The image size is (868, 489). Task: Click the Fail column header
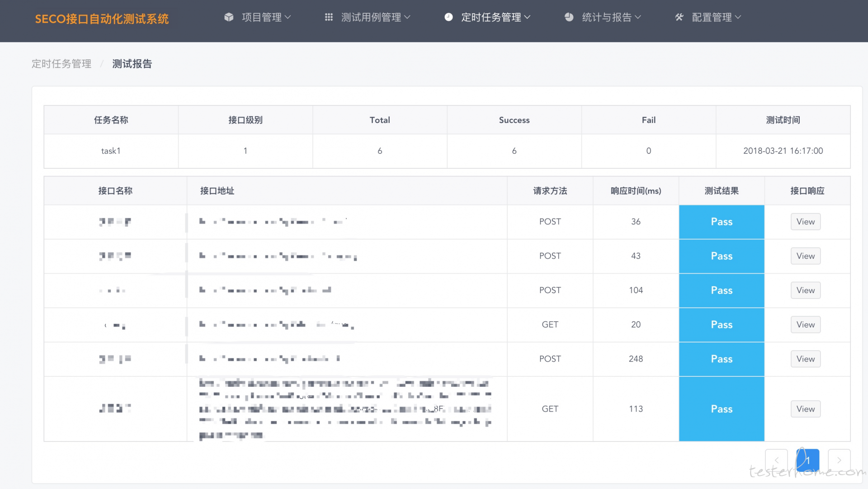coord(649,120)
